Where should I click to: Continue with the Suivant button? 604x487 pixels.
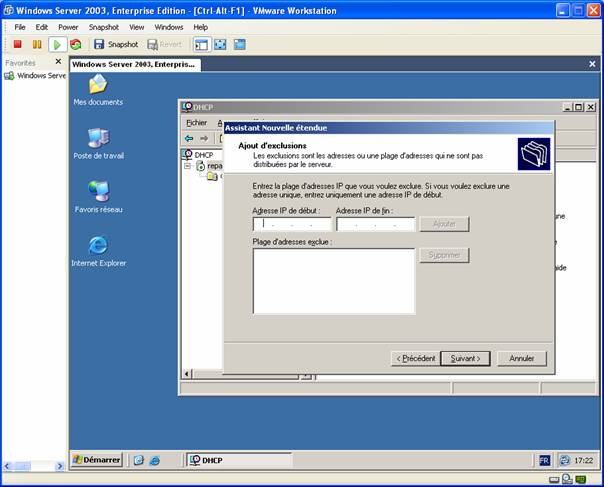(465, 359)
